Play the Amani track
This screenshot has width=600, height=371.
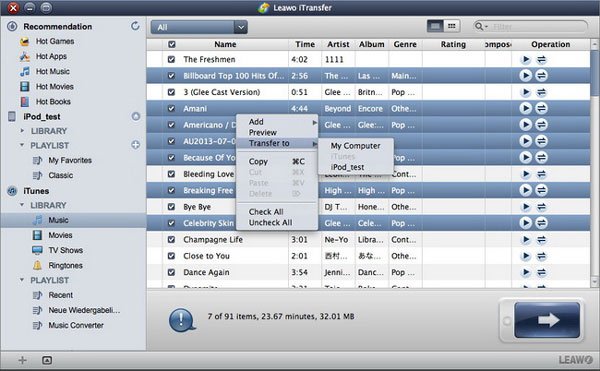coord(526,108)
